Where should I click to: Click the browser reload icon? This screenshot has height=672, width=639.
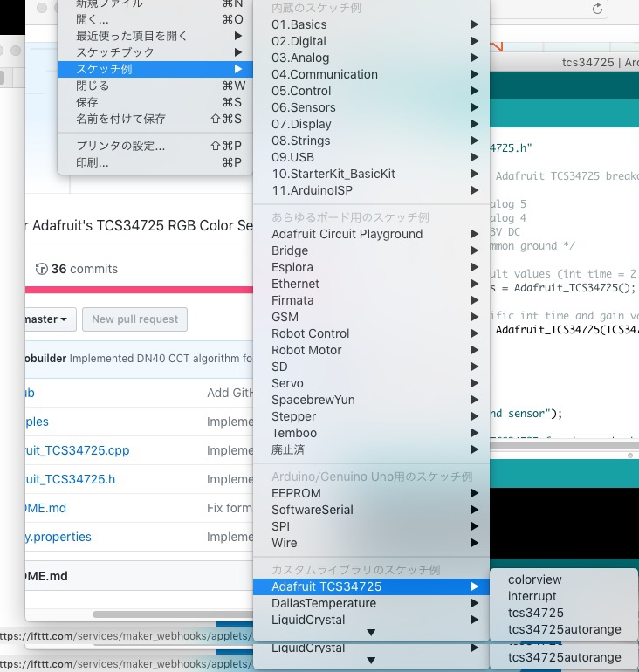point(597,9)
